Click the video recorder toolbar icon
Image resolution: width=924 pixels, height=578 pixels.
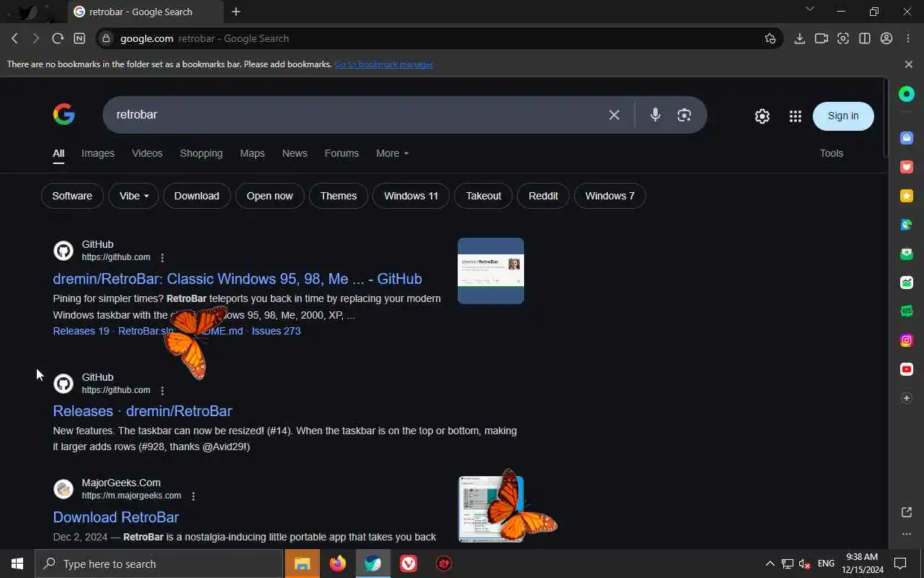tap(821, 38)
